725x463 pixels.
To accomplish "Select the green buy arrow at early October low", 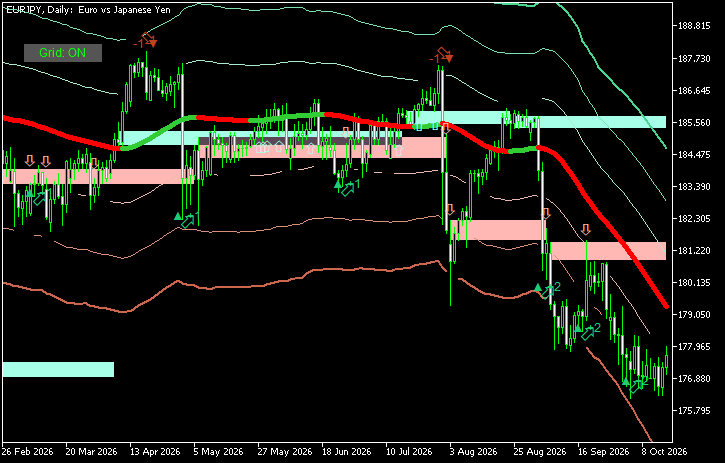I will [x=637, y=385].
